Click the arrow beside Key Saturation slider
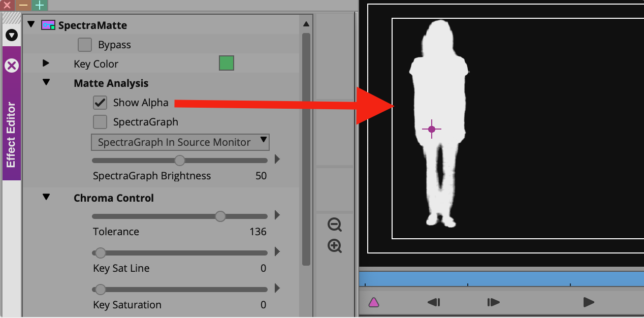 pyautogui.click(x=277, y=289)
